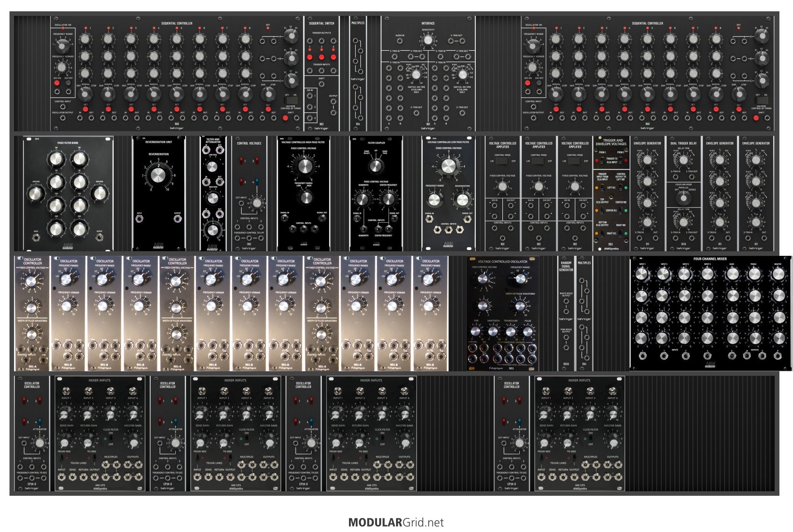Click the upper White Noise Output jack
793x532 pixels.
click(x=566, y=301)
